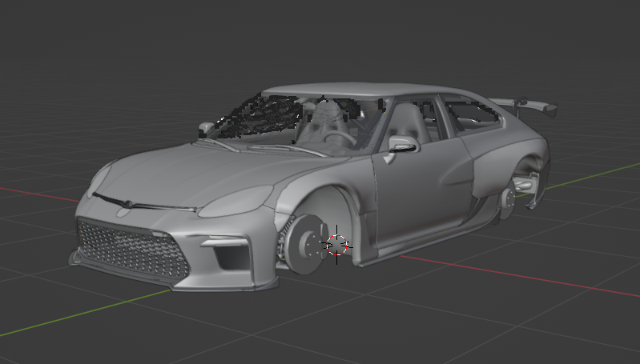Select the driver-side wing mirror
The height and width of the screenshot is (364, 640).
pyautogui.click(x=402, y=146)
